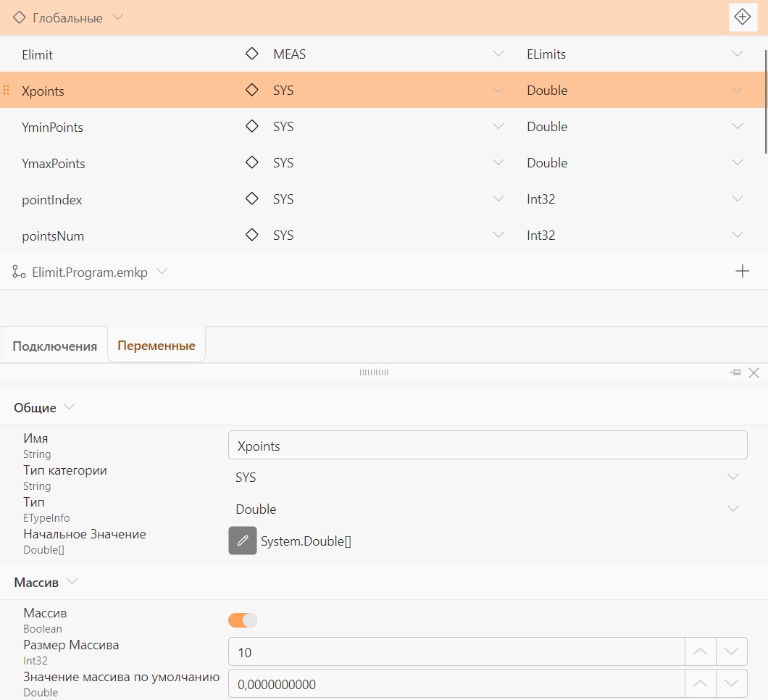
Task: Switch to the Подключения tab
Action: coord(54,346)
